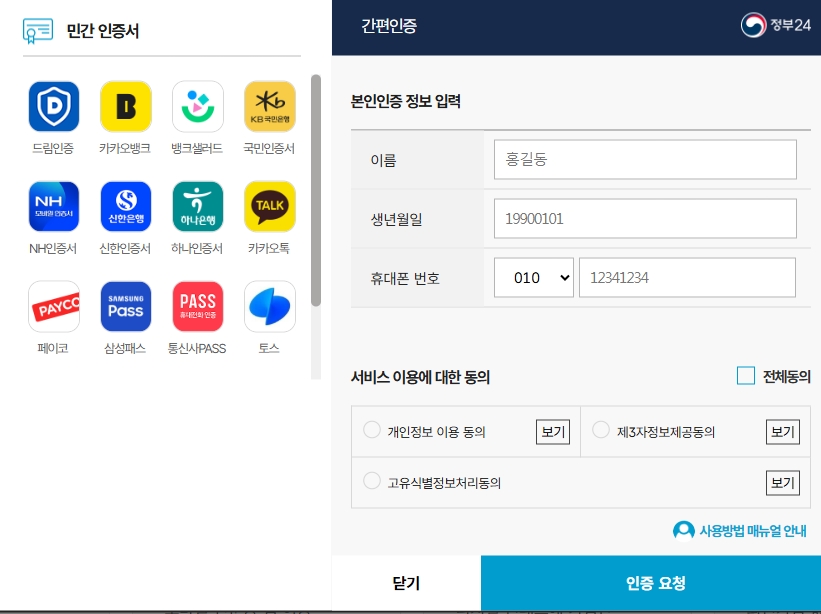821x614 pixels.
Task: Click the 간편인증 header title
Action: pyautogui.click(x=389, y=26)
